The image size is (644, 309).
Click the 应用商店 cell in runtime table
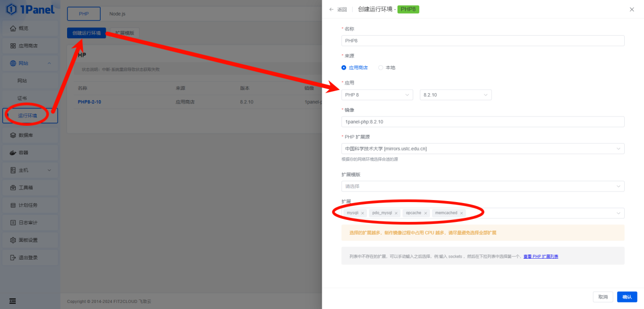click(x=185, y=102)
